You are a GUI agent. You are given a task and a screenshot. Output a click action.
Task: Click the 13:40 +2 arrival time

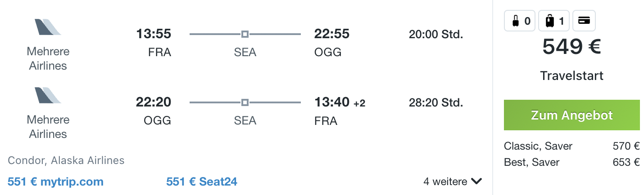point(340,102)
